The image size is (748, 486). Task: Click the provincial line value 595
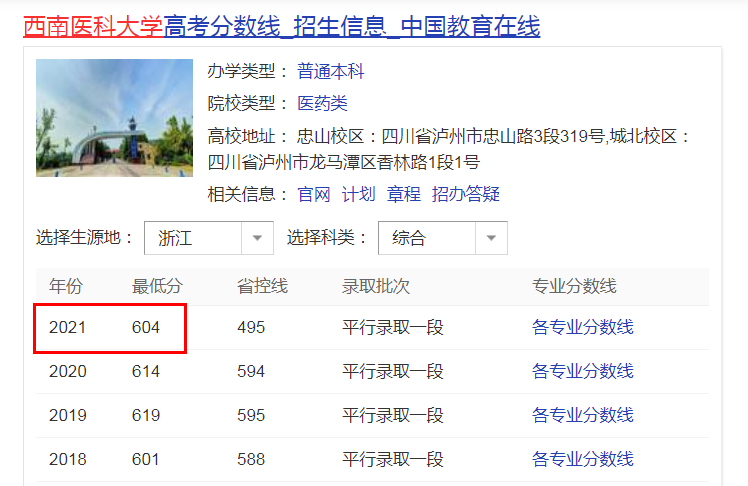(x=251, y=415)
